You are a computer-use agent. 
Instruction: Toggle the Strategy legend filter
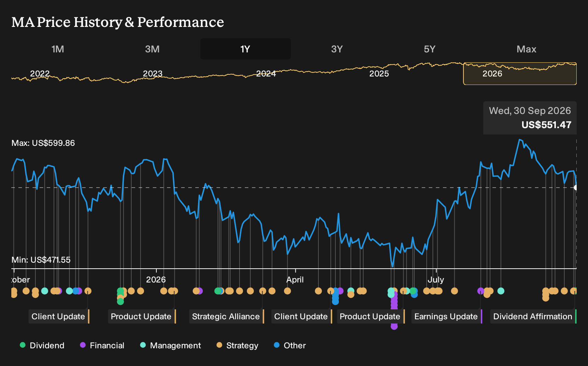tap(237, 345)
